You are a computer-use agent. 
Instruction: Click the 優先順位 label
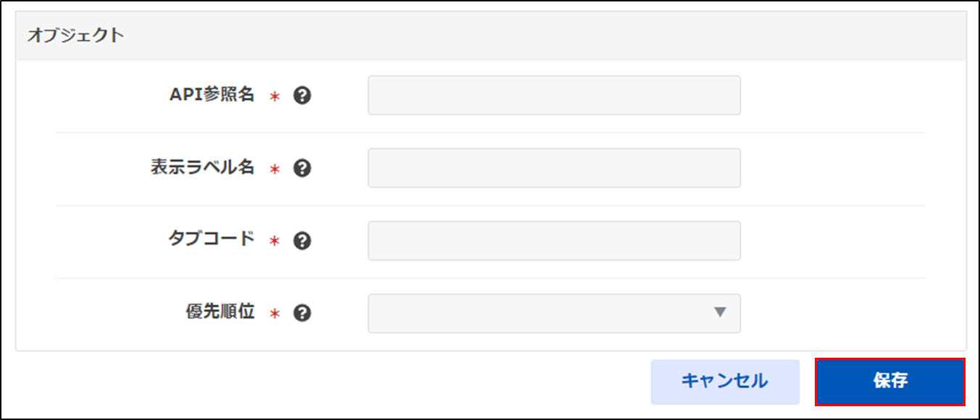tap(220, 312)
